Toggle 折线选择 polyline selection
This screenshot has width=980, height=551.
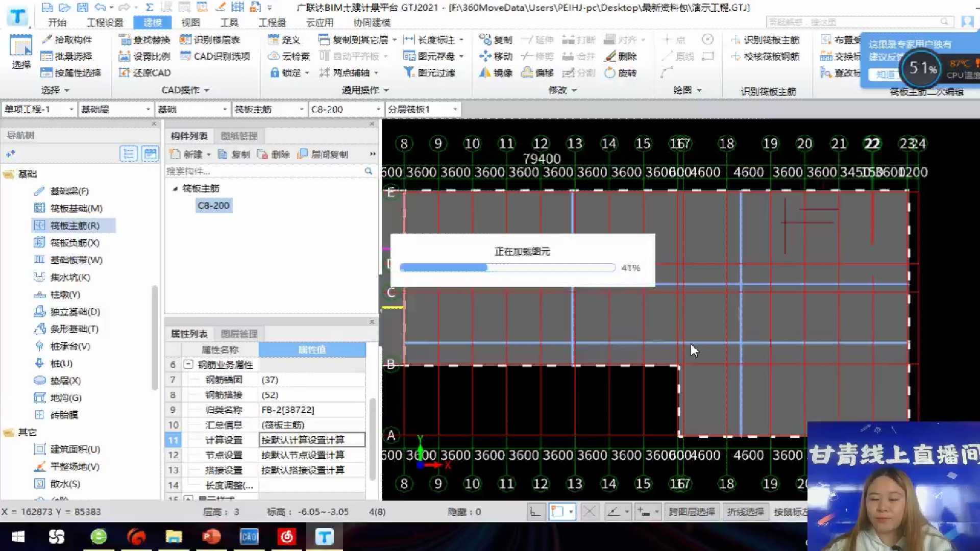745,511
